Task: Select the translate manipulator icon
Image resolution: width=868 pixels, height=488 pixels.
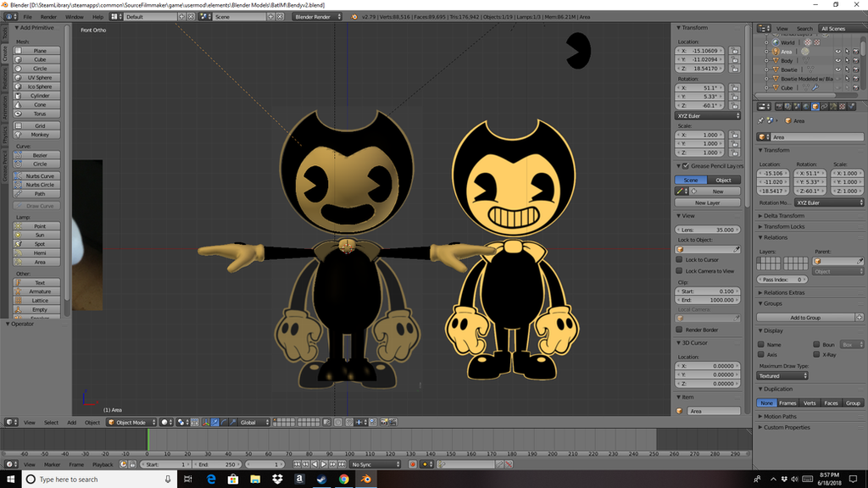Action: (214, 422)
